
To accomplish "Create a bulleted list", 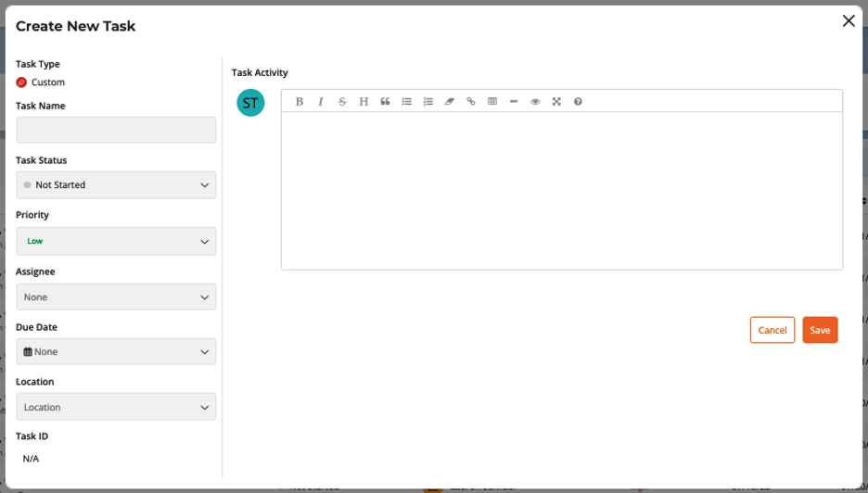I will (407, 101).
